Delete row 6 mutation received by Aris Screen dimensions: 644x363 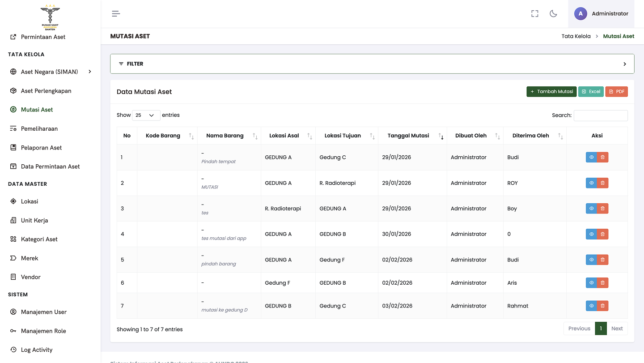pyautogui.click(x=602, y=283)
